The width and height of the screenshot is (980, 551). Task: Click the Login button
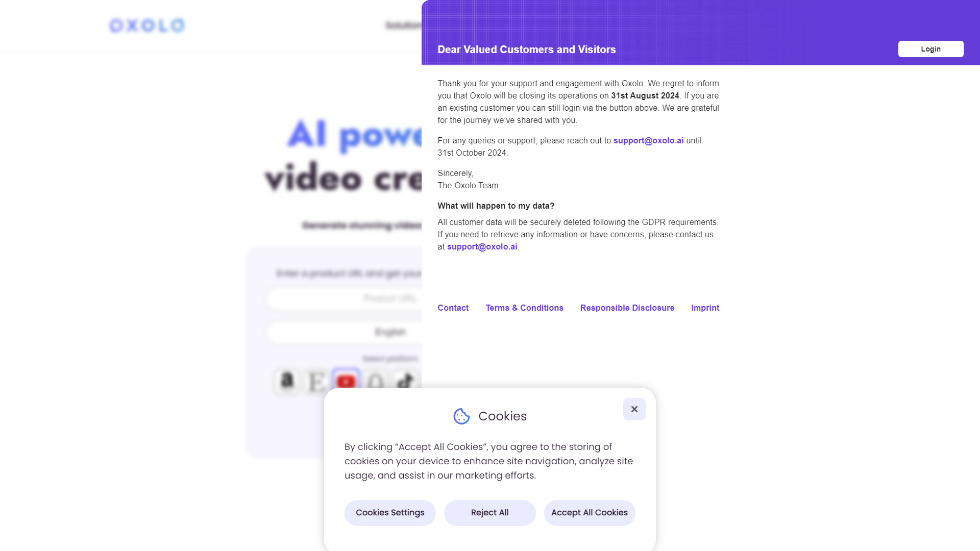[931, 48]
